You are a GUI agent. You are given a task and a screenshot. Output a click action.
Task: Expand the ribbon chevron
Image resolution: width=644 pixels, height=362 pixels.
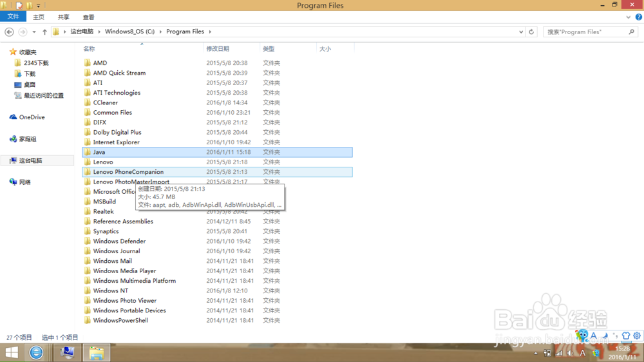coord(628,17)
